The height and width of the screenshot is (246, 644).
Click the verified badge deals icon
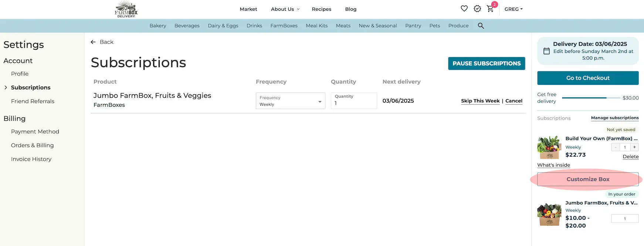click(x=477, y=8)
